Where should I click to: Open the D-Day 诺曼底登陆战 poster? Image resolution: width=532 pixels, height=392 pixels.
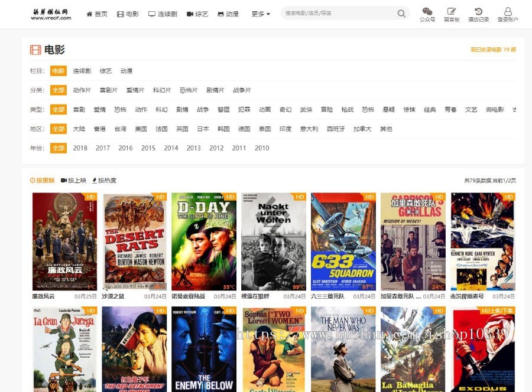point(204,241)
